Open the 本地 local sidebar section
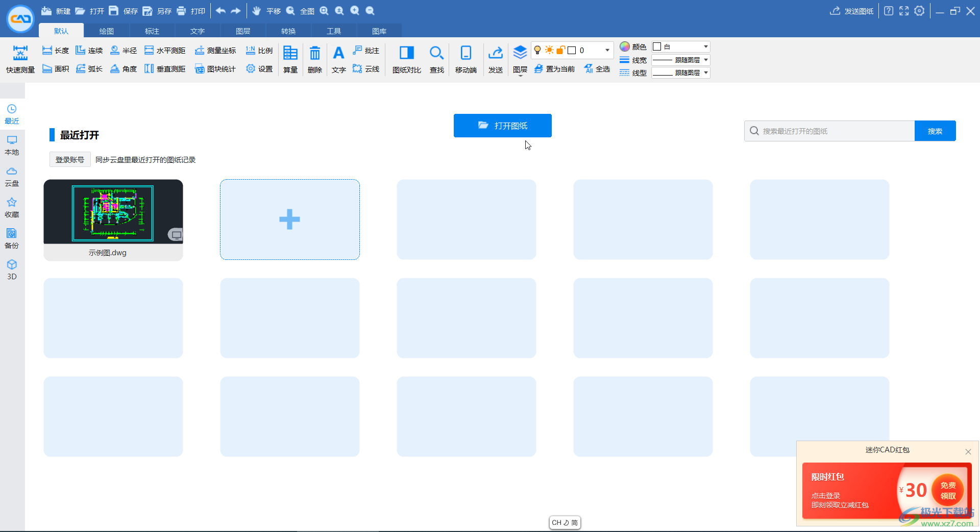The height and width of the screenshot is (532, 980). click(12, 146)
